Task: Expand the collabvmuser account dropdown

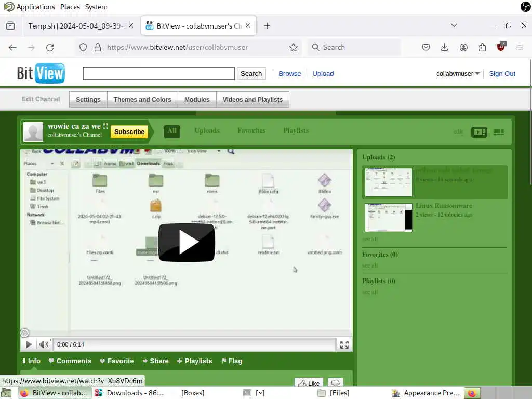Action: [458, 74]
